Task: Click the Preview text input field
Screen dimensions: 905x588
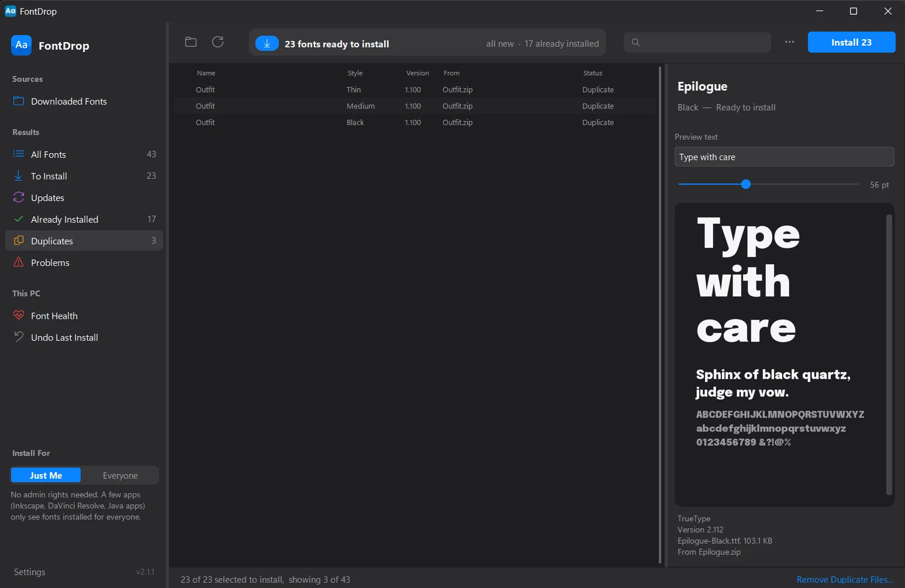Action: point(784,157)
